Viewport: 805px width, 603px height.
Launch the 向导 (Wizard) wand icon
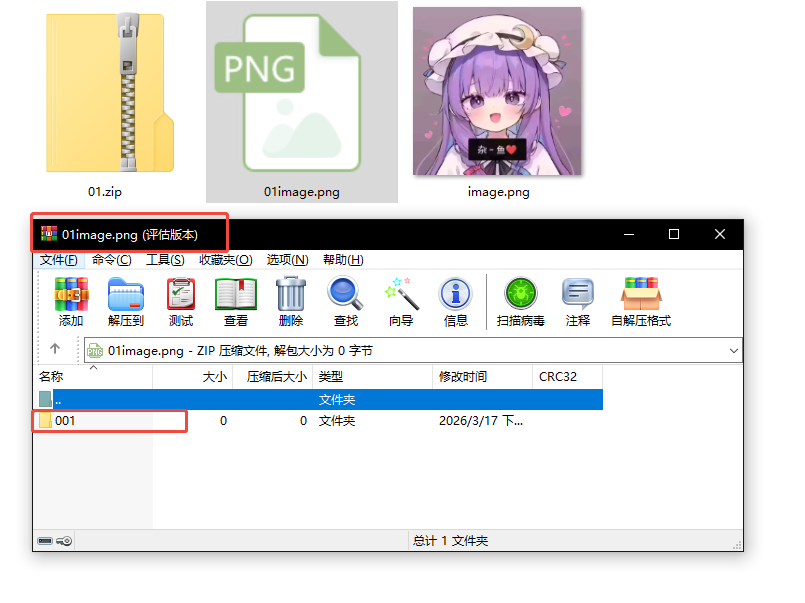tap(401, 295)
